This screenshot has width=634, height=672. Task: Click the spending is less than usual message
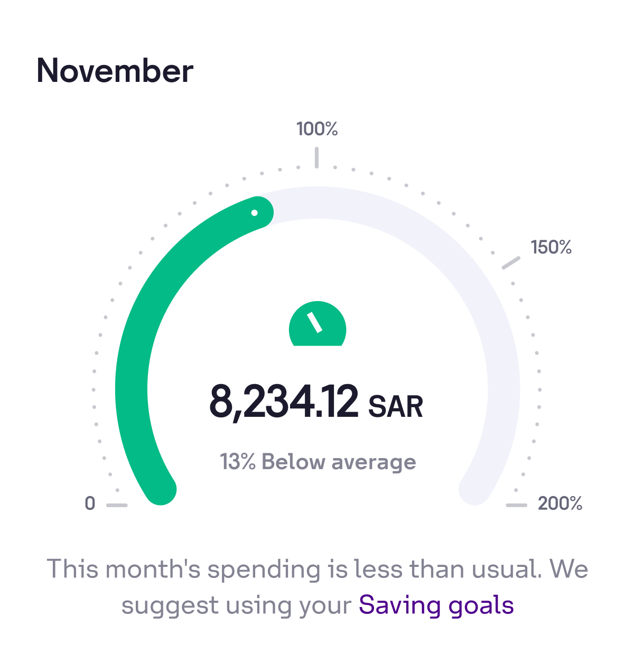(317, 570)
